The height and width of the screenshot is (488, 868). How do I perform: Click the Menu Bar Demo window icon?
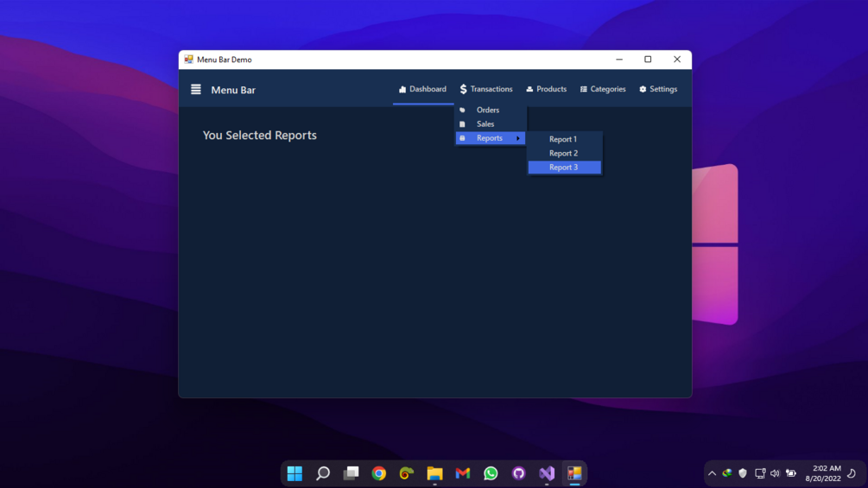189,60
